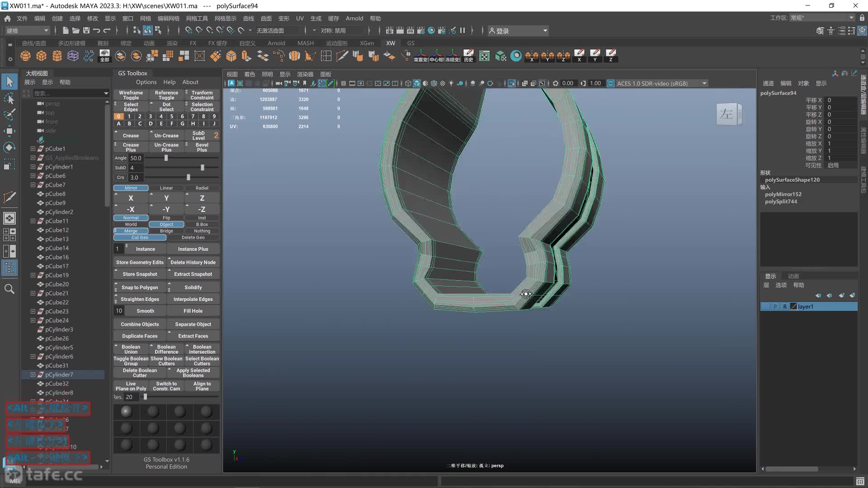The width and height of the screenshot is (868, 488).
Task: Click the pause icon in status line
Action: 462,31
